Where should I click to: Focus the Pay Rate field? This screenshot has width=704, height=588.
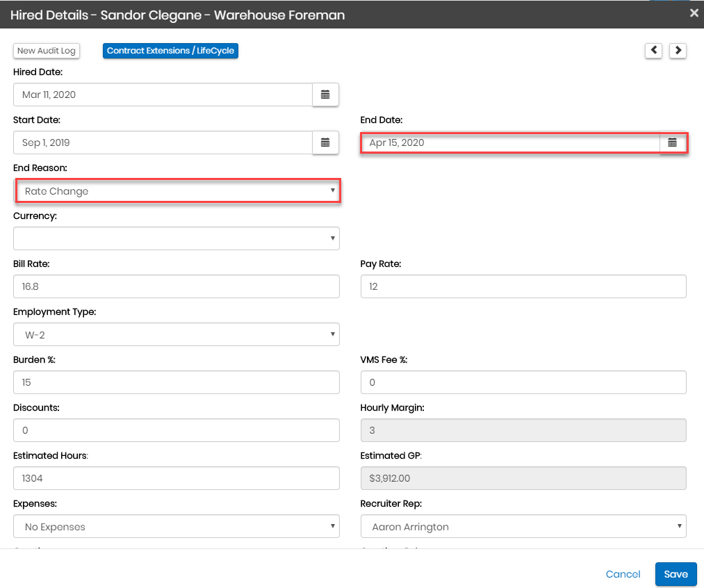523,286
